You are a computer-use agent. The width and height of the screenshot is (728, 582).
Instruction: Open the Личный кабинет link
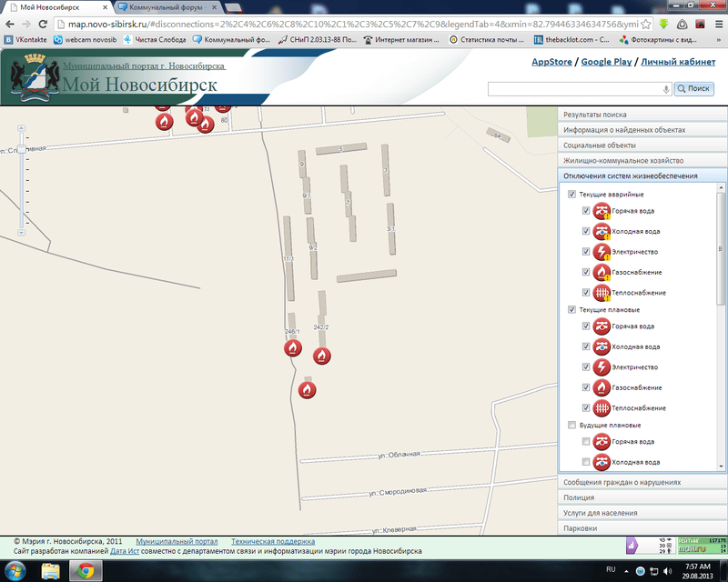click(x=678, y=62)
